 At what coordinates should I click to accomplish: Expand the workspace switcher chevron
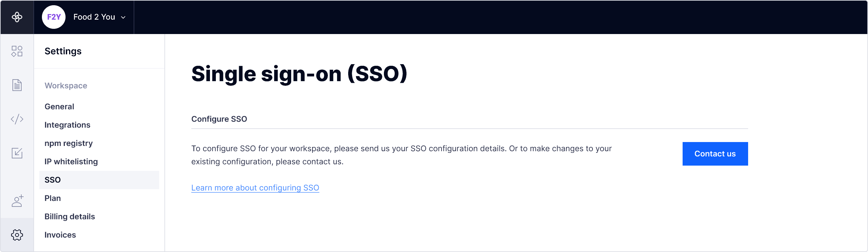(x=123, y=17)
